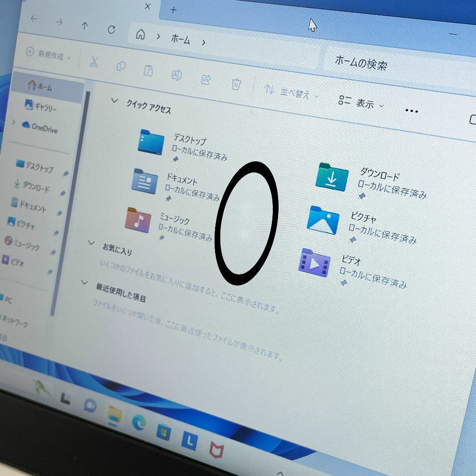Click the Share icon in the toolbar

pos(206,79)
